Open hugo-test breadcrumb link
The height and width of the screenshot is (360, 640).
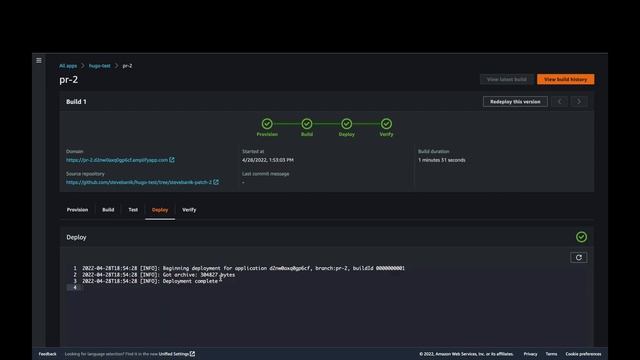(100, 66)
